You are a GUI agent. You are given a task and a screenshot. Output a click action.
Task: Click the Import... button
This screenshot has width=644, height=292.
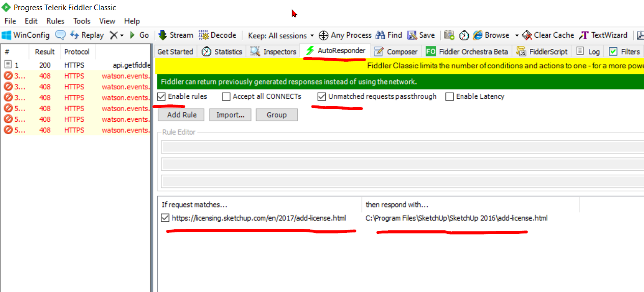point(231,115)
